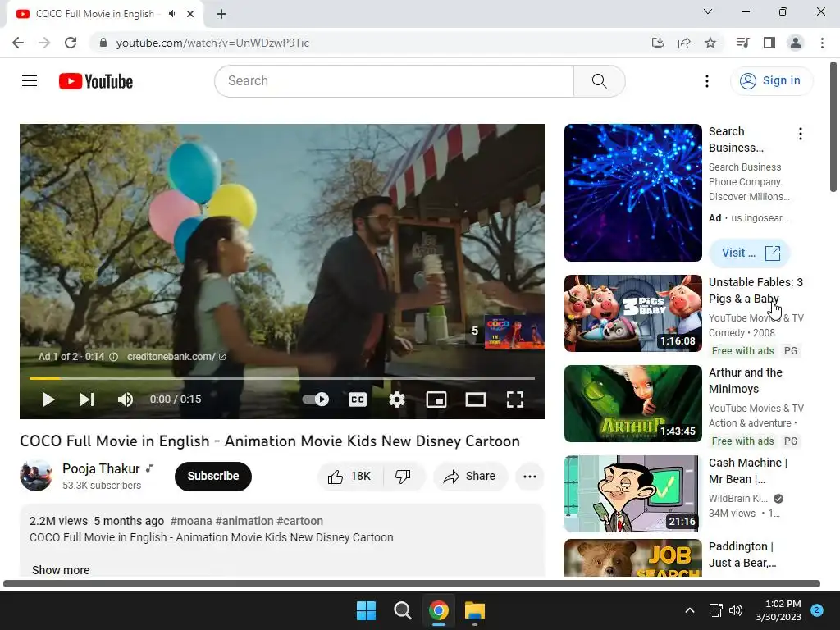840x630 pixels.
Task: Click the Visit button on the ad
Action: click(x=750, y=253)
